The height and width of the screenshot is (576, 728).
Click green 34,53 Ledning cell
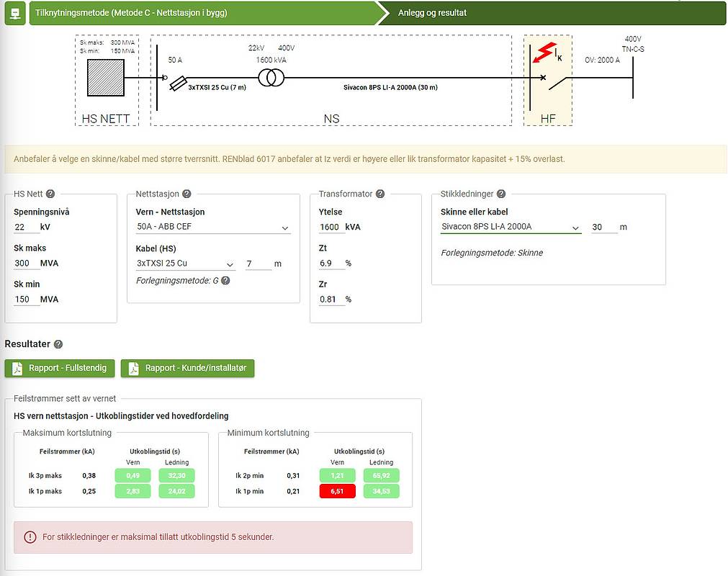click(x=381, y=491)
